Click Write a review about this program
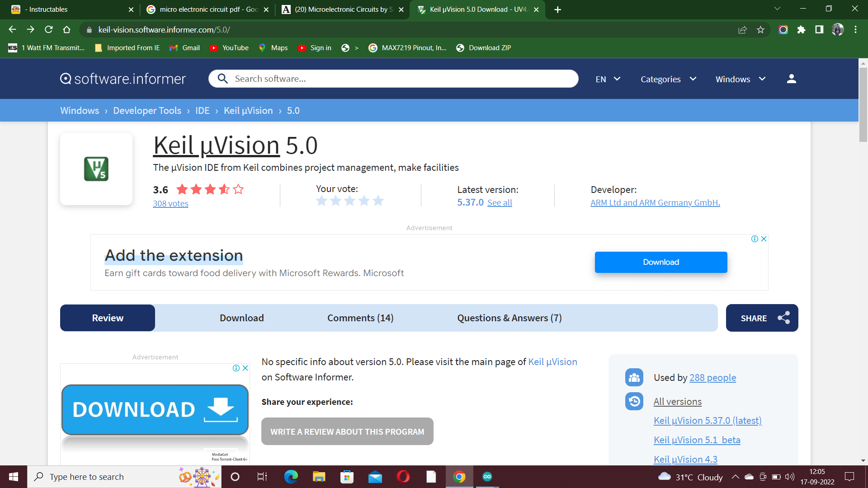The height and width of the screenshot is (488, 868). click(x=347, y=432)
